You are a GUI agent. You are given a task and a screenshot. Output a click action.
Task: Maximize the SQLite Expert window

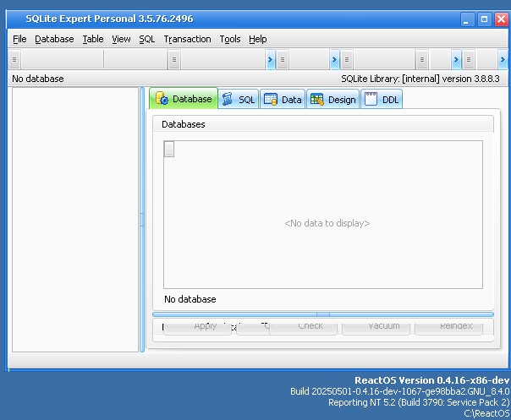484,19
